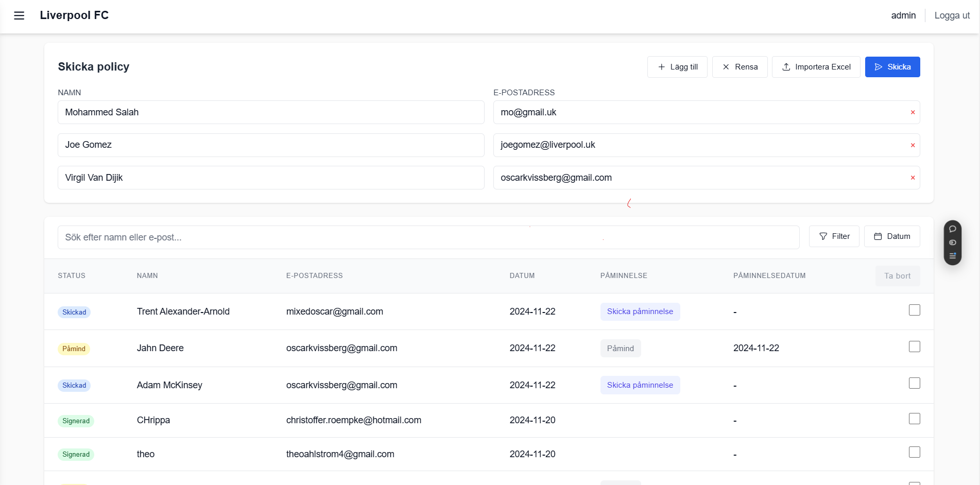Image resolution: width=980 pixels, height=485 pixels.
Task: Select the name theo in the table
Action: tap(146, 454)
